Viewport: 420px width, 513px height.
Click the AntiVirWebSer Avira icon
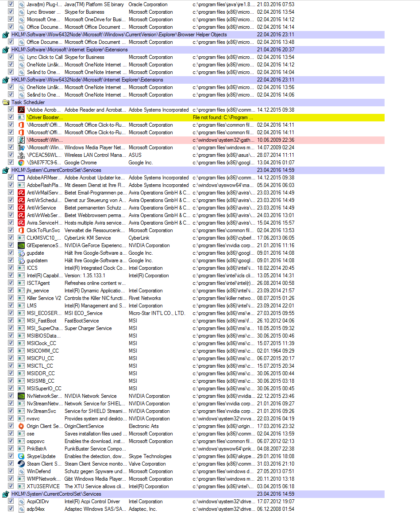21,215
